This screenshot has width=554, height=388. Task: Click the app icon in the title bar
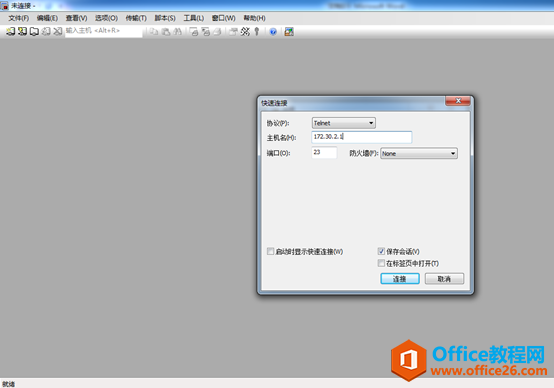click(4, 5)
